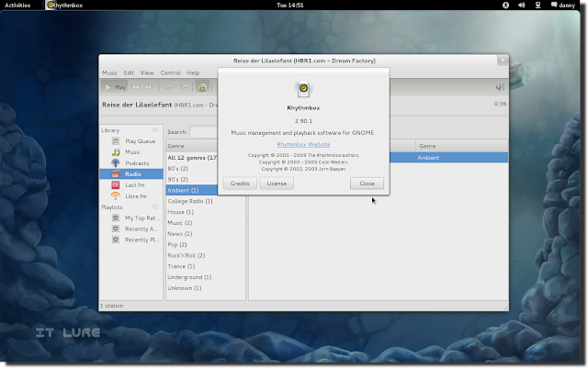The width and height of the screenshot is (588, 368).
Task: Toggle the Shuffle toolbar button
Action: (183, 87)
